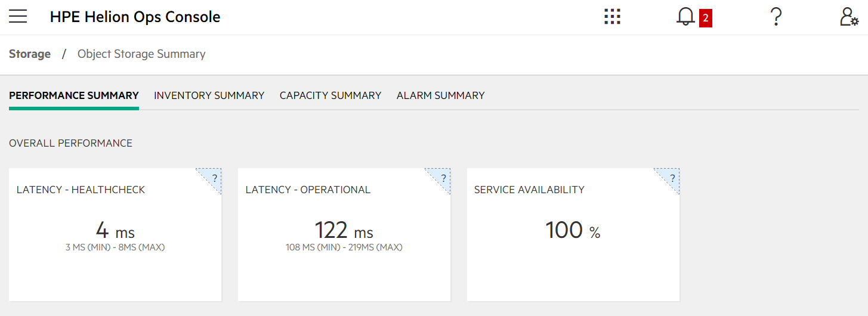Go to the Storage breadcrumb link

point(30,54)
